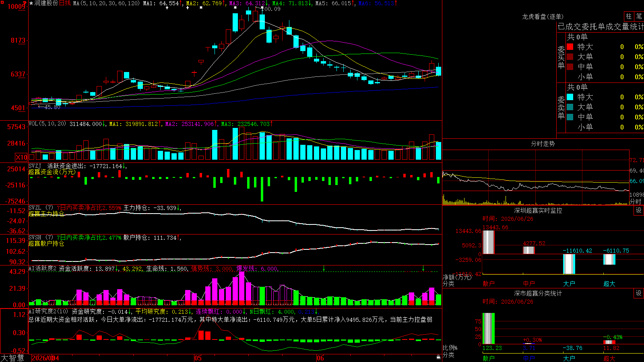This screenshot has height=362, width=644.
Task: Click the 委买单 section label
Action: click(561, 58)
